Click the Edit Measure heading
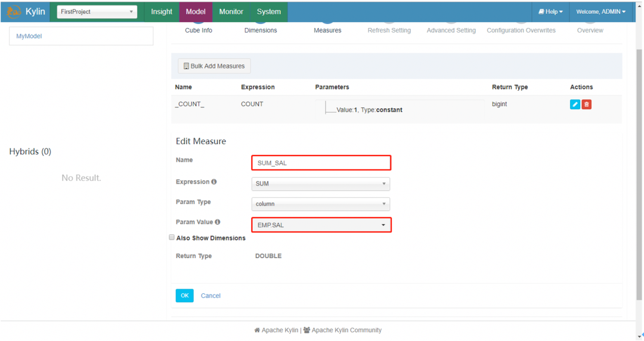This screenshot has width=644, height=341. coord(201,141)
